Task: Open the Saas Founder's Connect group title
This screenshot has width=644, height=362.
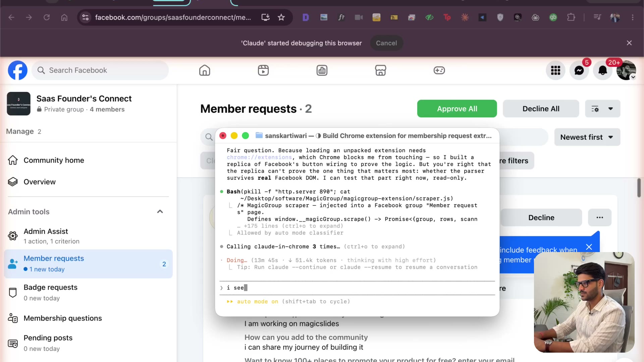Action: (84, 99)
